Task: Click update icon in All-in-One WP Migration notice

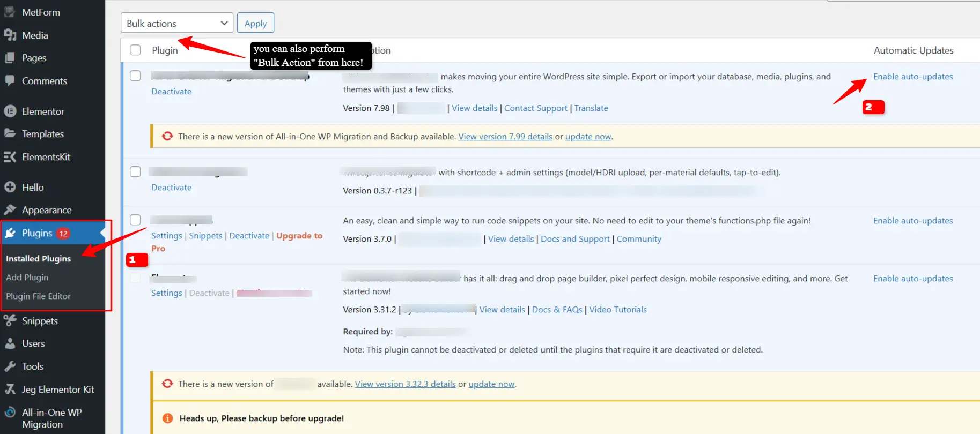Action: coord(167,136)
